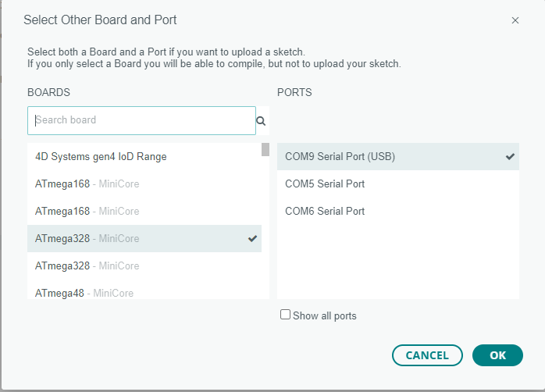545x392 pixels.
Task: Click the boards scrollbar track below the thumb
Action: point(265,234)
